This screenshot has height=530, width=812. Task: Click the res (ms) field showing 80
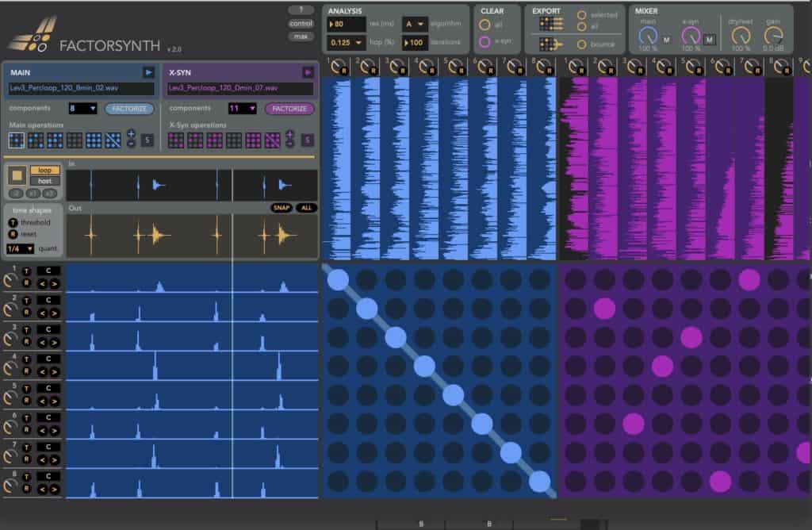pos(346,24)
